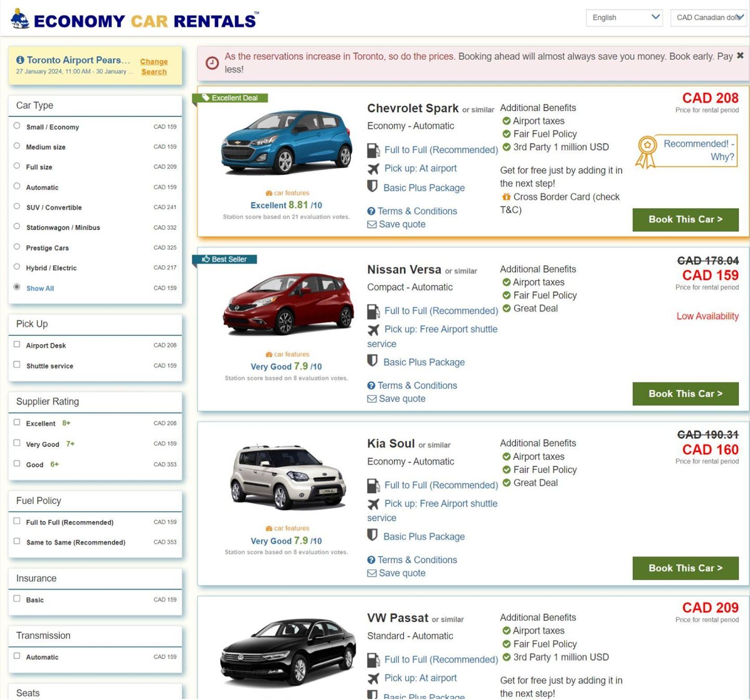Click the fuel pump icon for Kia Soul
Viewport: 750px width, 700px height.
click(373, 486)
